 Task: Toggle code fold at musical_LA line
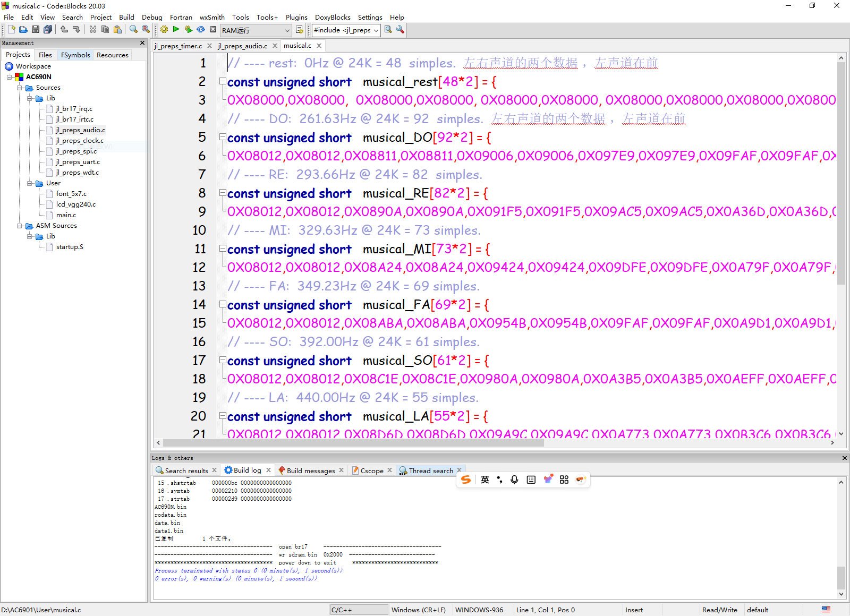(x=223, y=416)
